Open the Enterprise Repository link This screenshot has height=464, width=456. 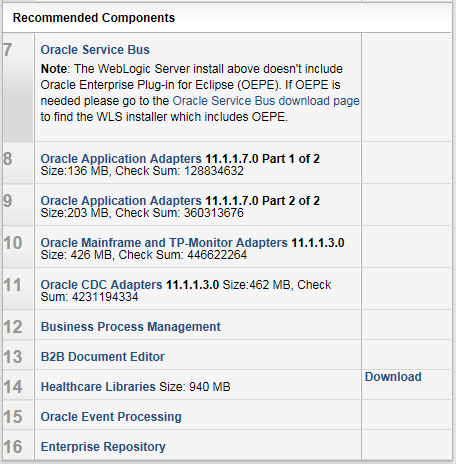point(103,447)
